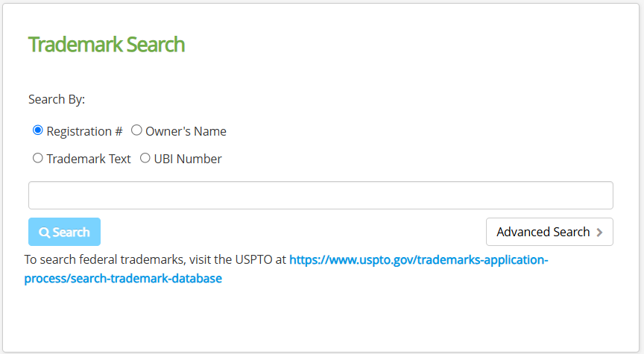Click the "Advanced Search" button text

[x=543, y=232]
